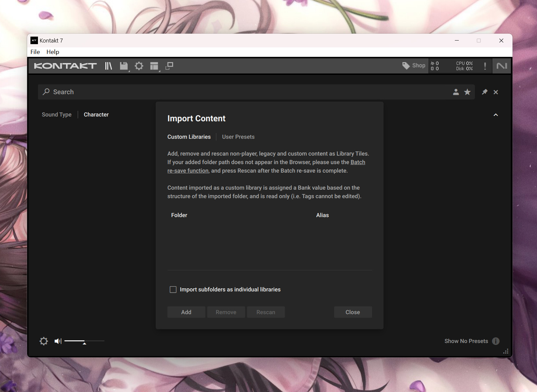Mute preview with the speaker icon

[58, 341]
